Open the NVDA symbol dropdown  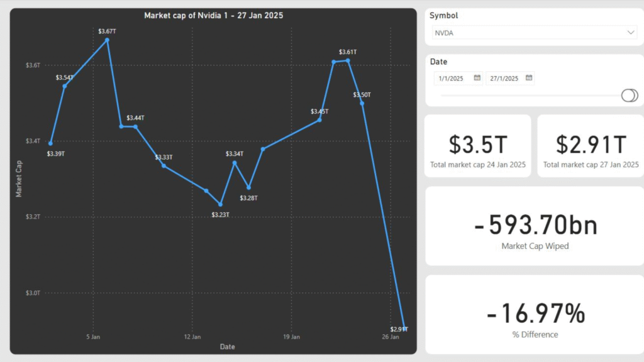[x=535, y=33]
